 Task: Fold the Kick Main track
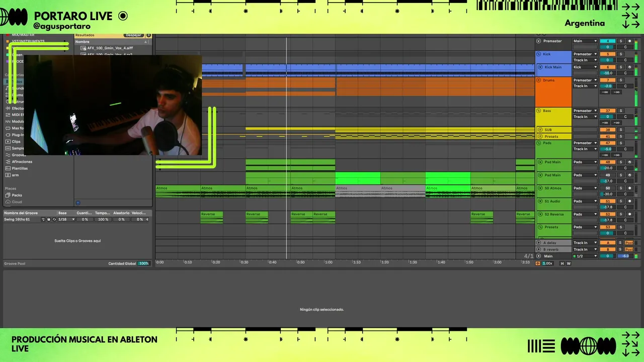point(540,67)
